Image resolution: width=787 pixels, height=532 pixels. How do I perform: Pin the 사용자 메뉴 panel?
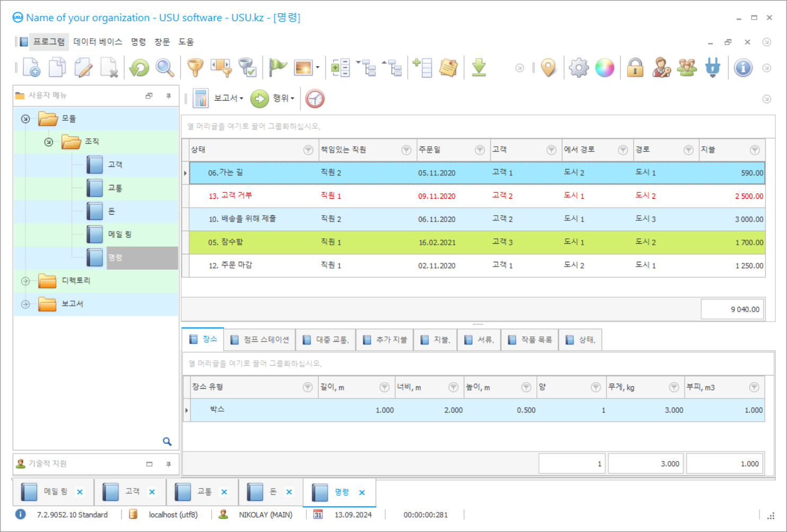click(169, 96)
